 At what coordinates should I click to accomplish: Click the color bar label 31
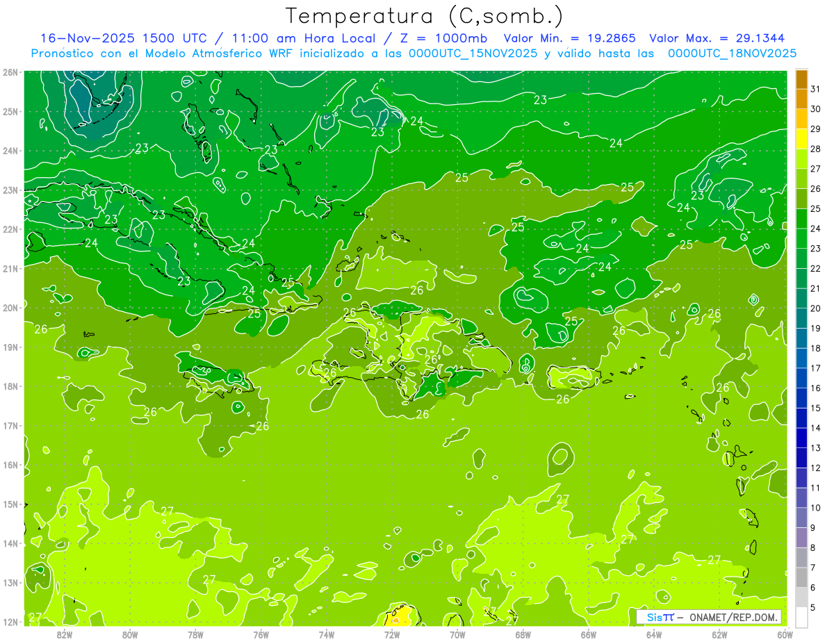coord(815,89)
